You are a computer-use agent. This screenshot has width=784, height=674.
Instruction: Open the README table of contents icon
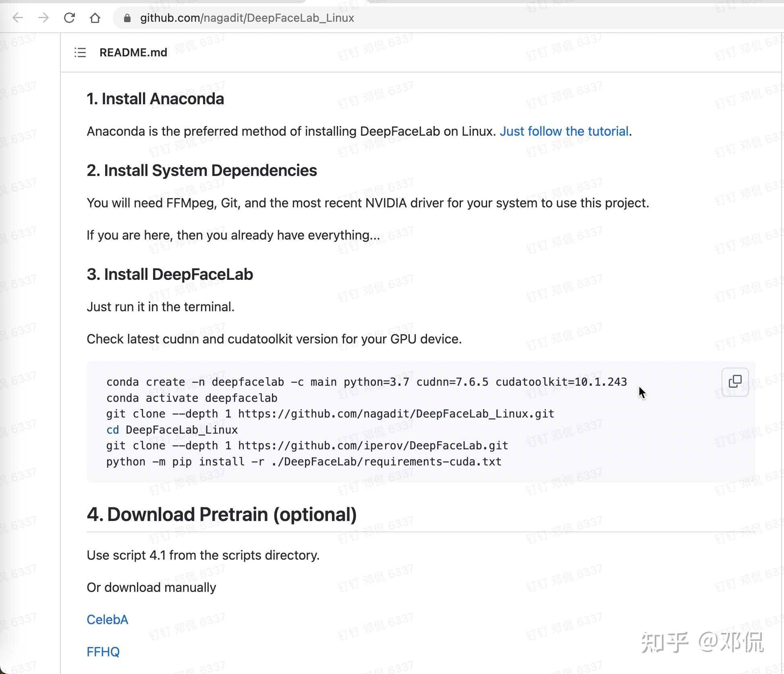pyautogui.click(x=79, y=52)
